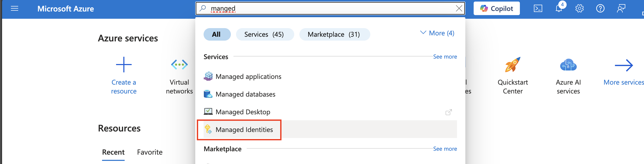
Task: Click See more beside Services
Action: pos(445,56)
